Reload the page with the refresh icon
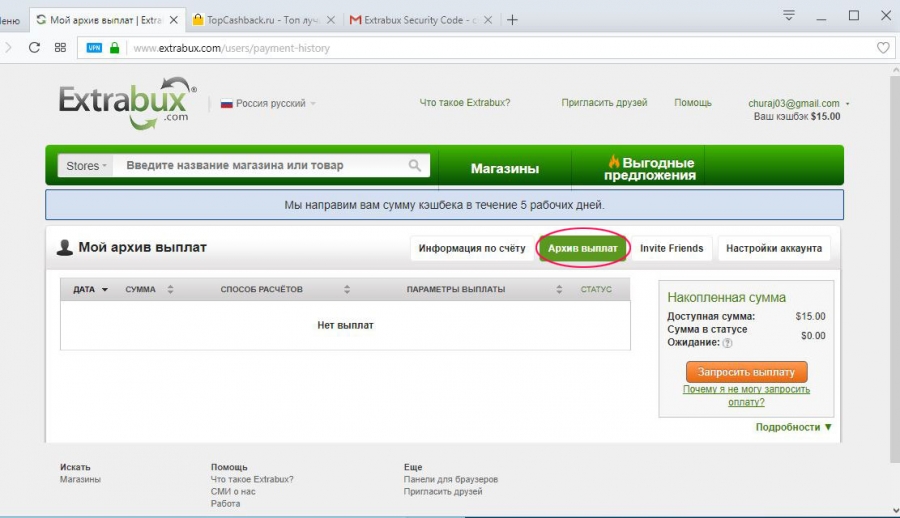900x518 pixels. tap(34, 48)
